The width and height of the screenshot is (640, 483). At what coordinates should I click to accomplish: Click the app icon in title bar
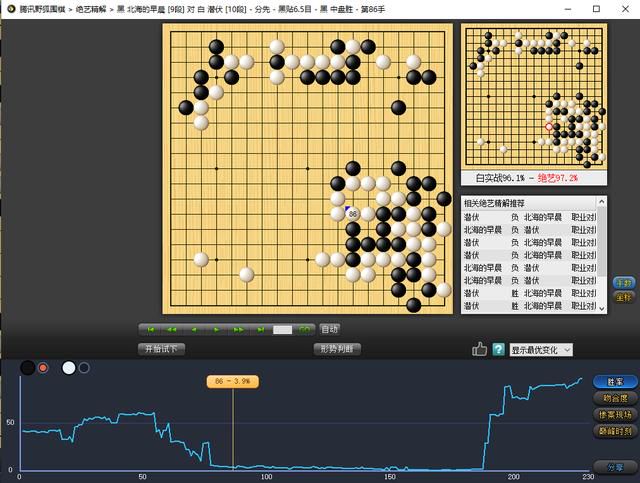(11, 9)
